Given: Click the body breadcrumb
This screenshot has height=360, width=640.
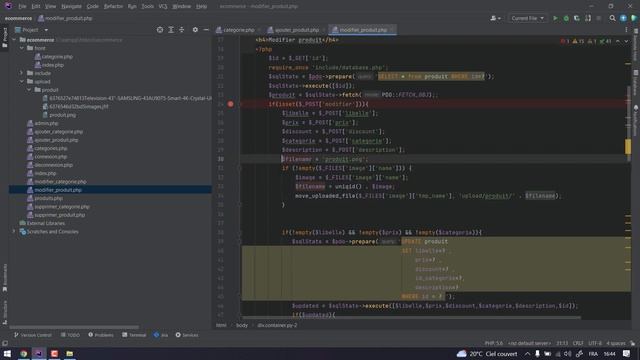Looking at the screenshot, I should click(x=242, y=325).
